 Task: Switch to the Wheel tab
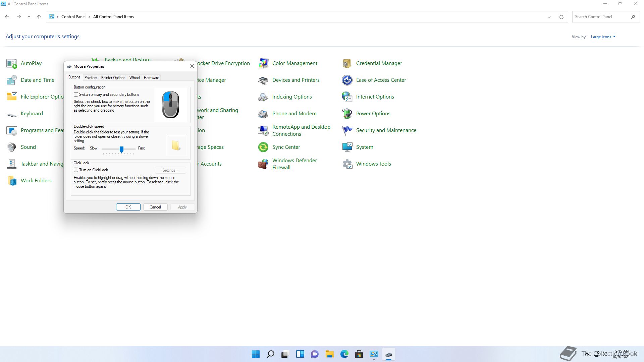tap(134, 78)
